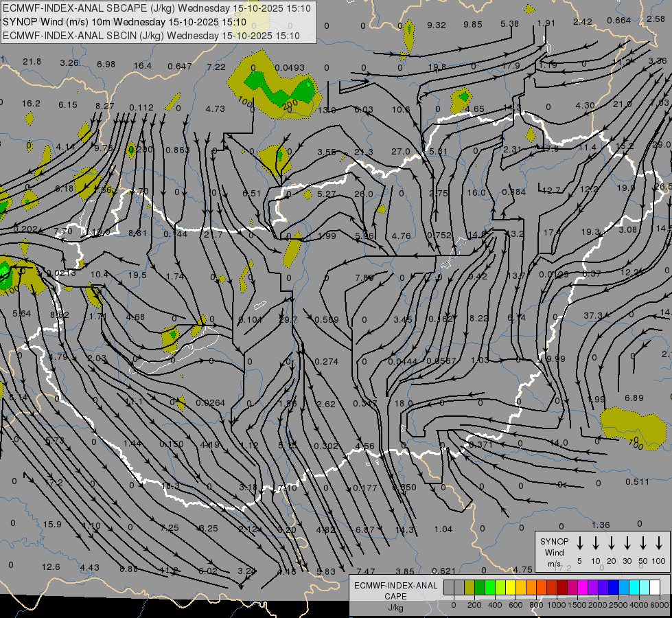
Task: Click the 2500 tick of CAPE legend
Action: coord(618,605)
